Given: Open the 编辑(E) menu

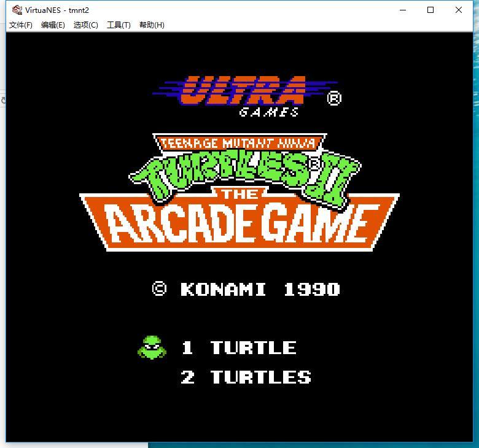Looking at the screenshot, I should pyautogui.click(x=53, y=25).
